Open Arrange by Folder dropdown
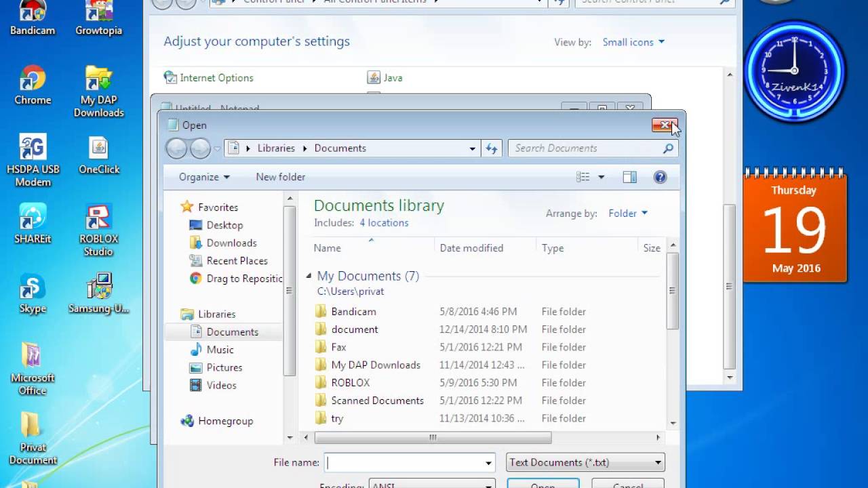This screenshot has height=488, width=868. pyautogui.click(x=628, y=213)
